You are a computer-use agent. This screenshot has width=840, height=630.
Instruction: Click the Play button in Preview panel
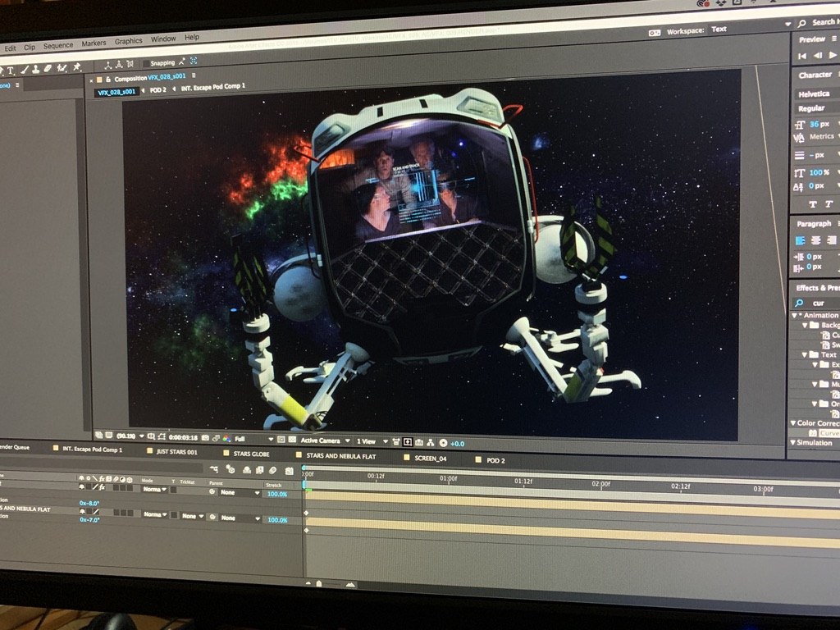(833, 55)
